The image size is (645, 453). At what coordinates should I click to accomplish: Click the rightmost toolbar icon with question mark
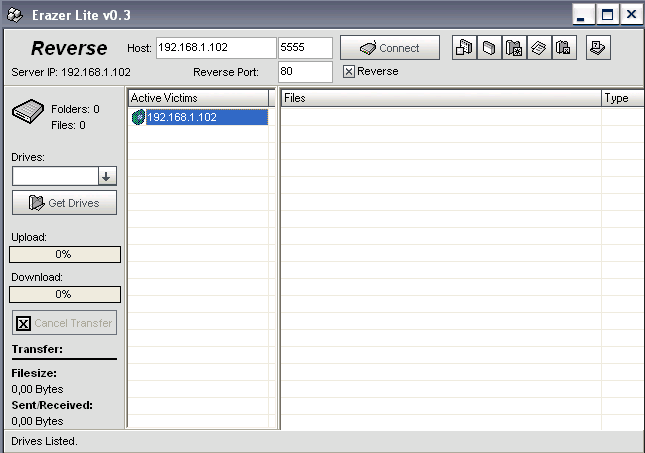597,48
